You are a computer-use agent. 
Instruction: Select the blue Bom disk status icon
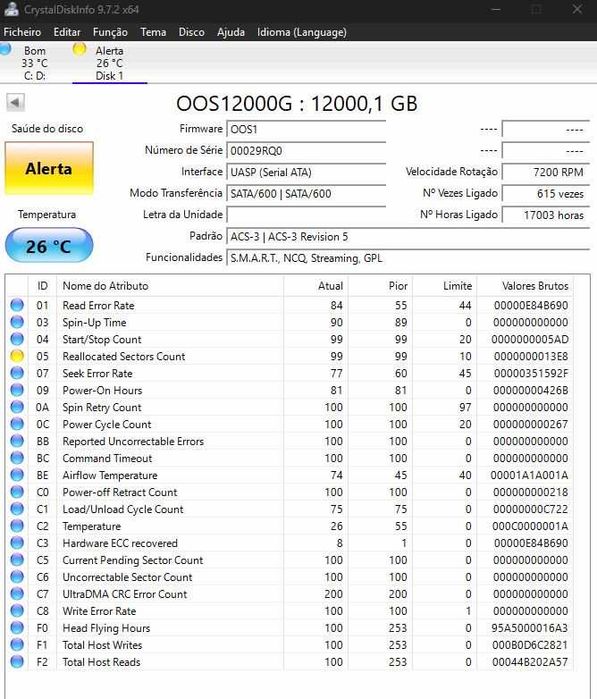pos(5,49)
